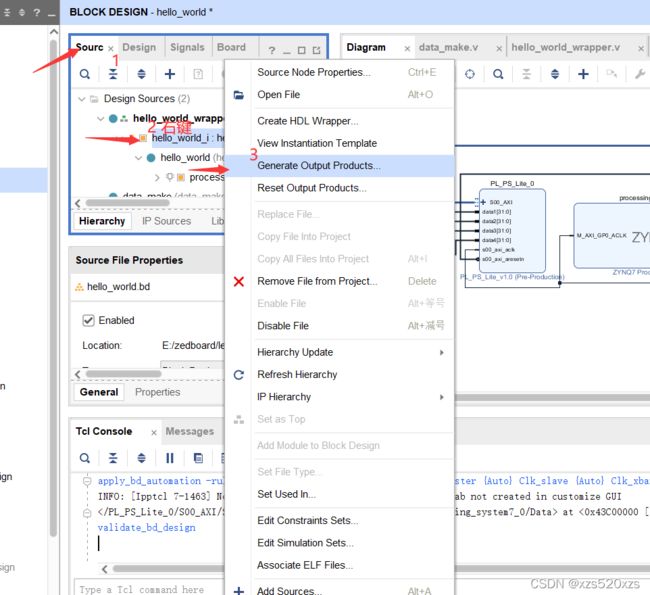Search in the Tcl Console toolbar
Image resolution: width=650 pixels, height=595 pixels.
pyautogui.click(x=85, y=458)
